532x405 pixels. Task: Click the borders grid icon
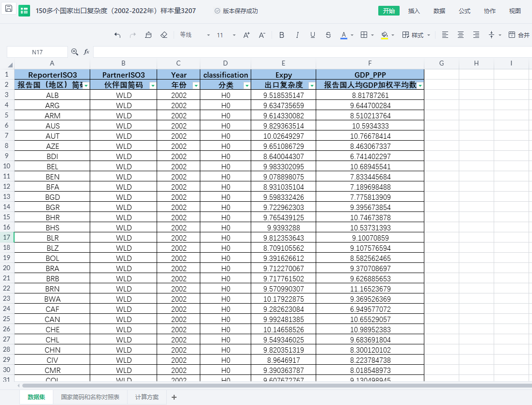[x=364, y=34]
